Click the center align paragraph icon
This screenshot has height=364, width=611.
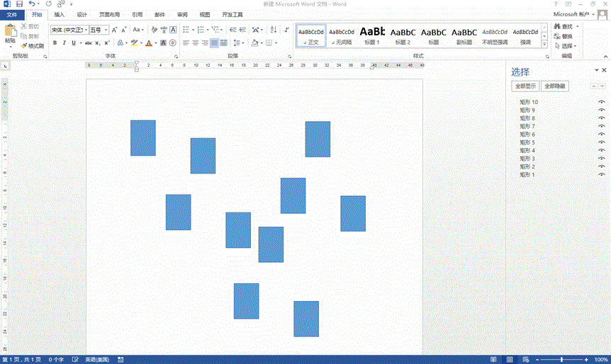pos(195,43)
